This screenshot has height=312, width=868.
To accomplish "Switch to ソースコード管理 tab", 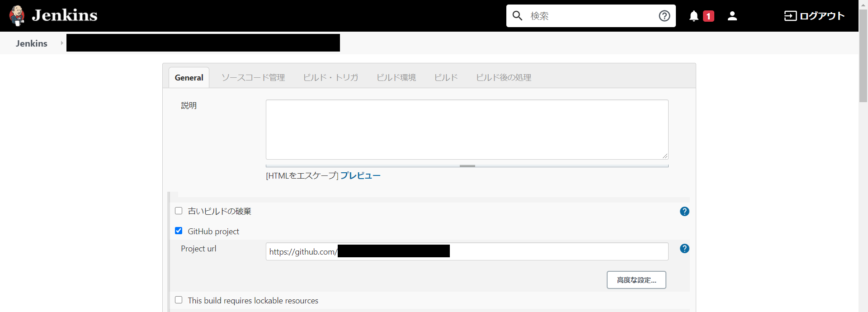I will click(x=253, y=77).
